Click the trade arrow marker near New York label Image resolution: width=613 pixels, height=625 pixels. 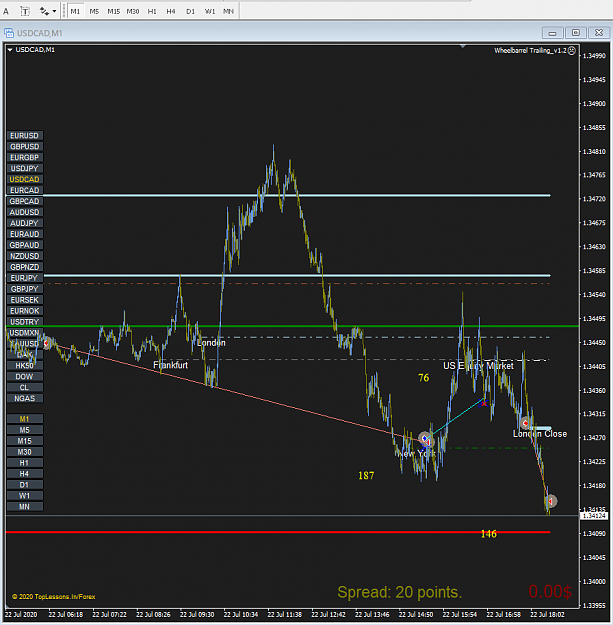426,440
